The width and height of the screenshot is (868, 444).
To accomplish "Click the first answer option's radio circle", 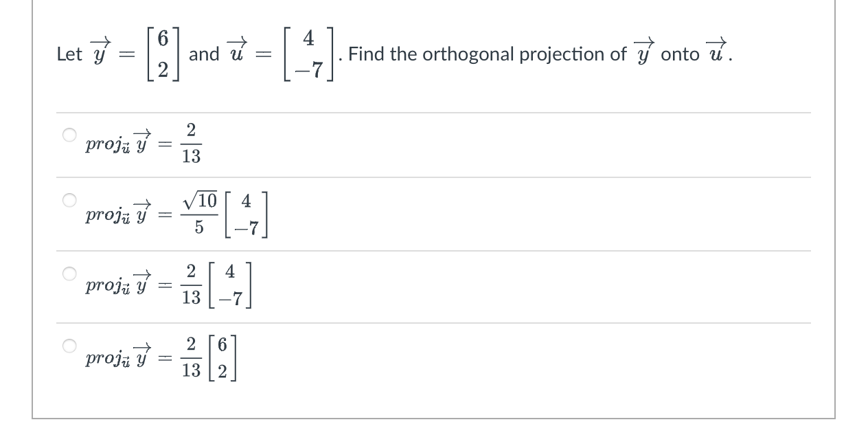I will point(69,135).
